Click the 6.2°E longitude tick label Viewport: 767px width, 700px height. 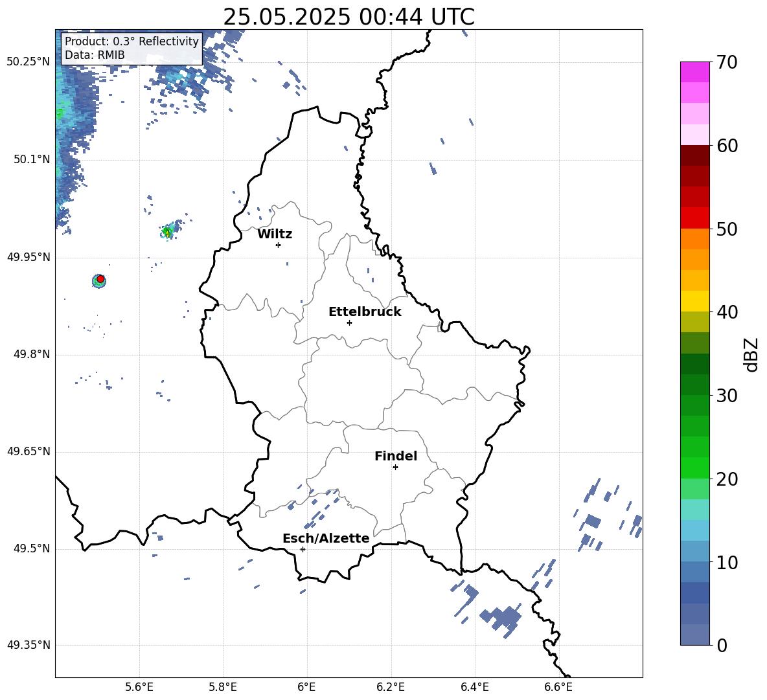(391, 688)
